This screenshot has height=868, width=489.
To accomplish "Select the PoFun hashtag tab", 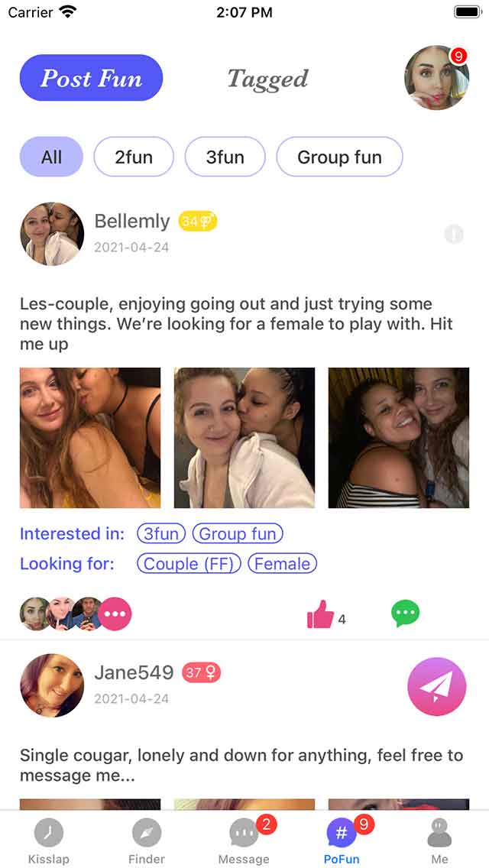I will coord(342,840).
